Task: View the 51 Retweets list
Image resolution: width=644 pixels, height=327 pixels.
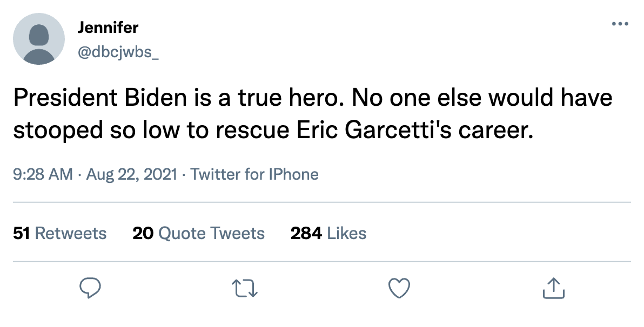Action: [x=59, y=233]
